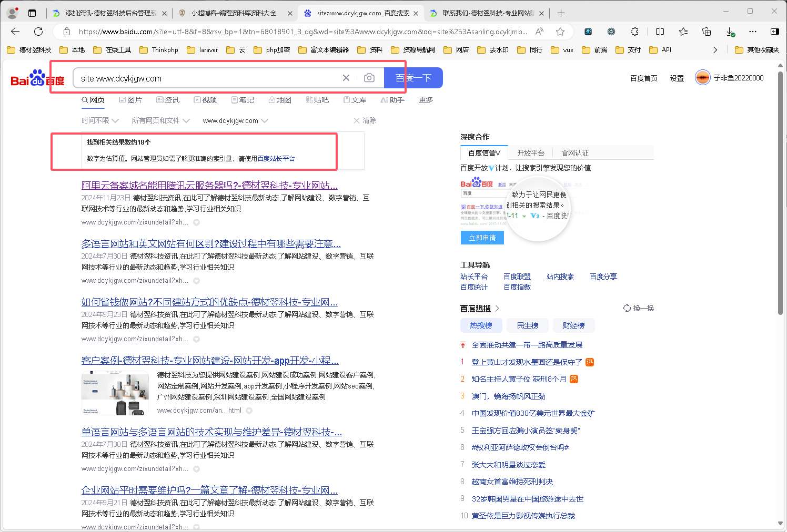787x532 pixels.
Task: Expand the 时间不限 time filter
Action: 100,120
